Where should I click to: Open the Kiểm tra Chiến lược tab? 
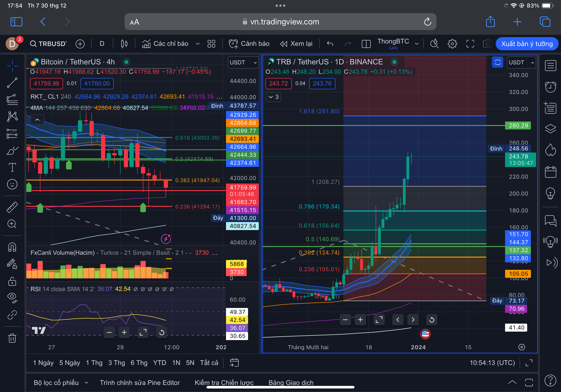tap(224, 383)
